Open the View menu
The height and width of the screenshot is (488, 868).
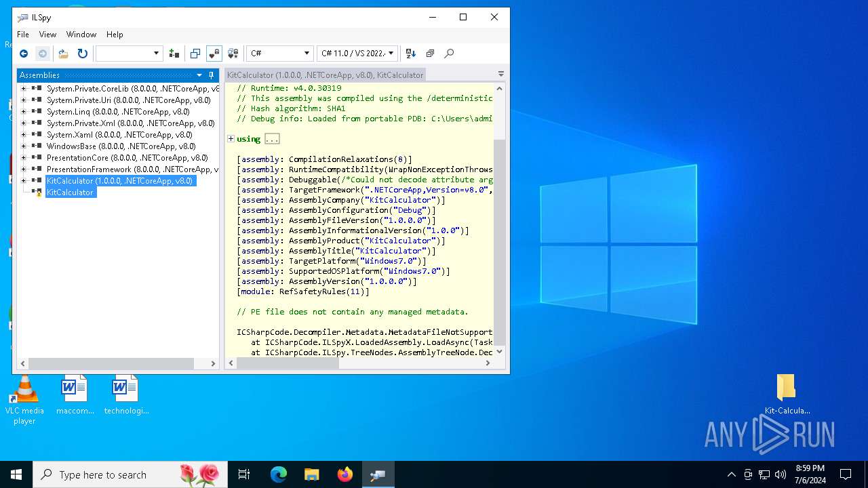(47, 35)
